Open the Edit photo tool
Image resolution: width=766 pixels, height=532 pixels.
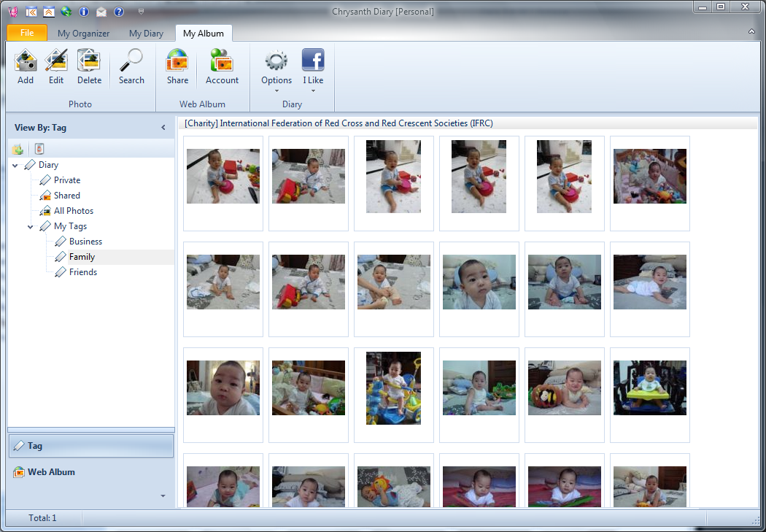click(x=56, y=67)
